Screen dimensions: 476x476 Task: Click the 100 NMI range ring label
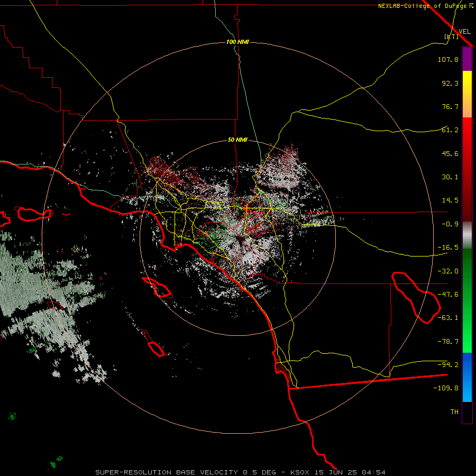pos(237,42)
